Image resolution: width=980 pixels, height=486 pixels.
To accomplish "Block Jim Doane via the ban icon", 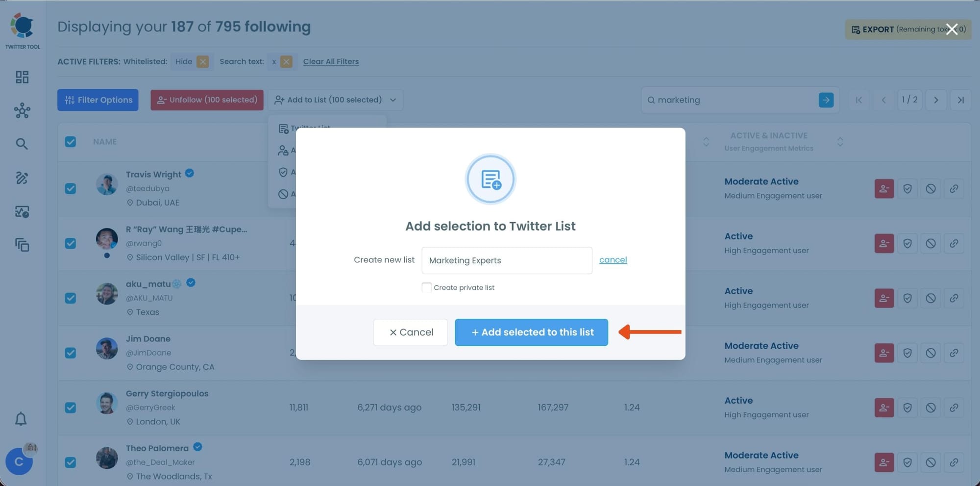I will (931, 353).
